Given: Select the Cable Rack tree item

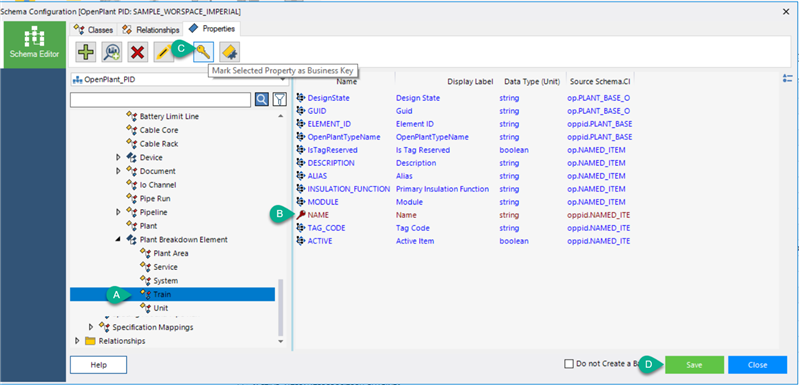Looking at the screenshot, I should [x=159, y=144].
